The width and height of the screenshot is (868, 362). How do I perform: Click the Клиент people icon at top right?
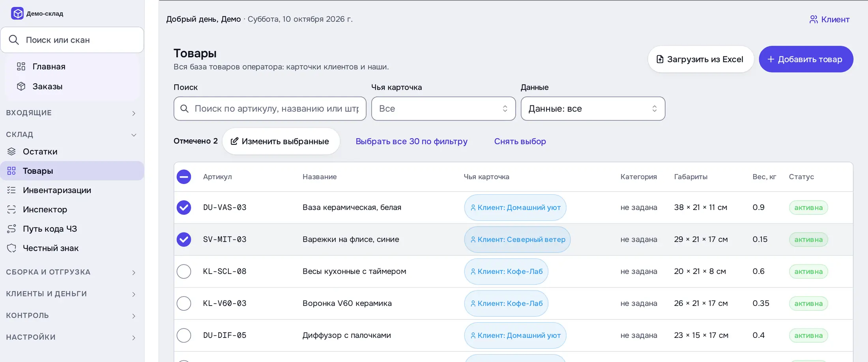(814, 19)
